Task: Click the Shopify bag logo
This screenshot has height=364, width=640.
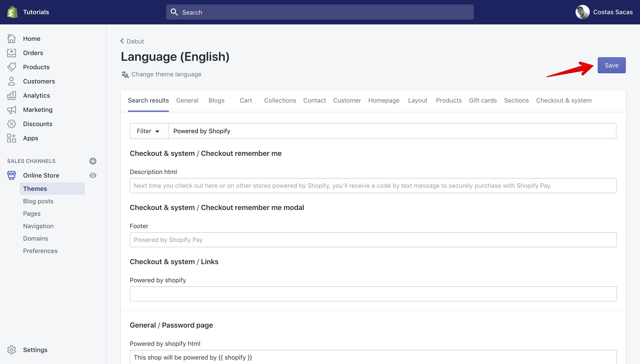Action: [x=12, y=12]
